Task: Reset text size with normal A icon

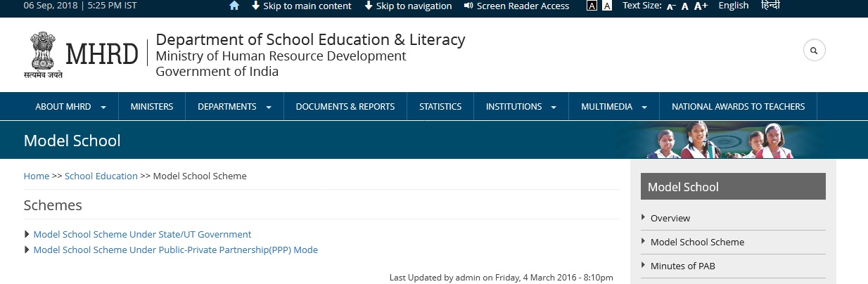Action: (685, 6)
